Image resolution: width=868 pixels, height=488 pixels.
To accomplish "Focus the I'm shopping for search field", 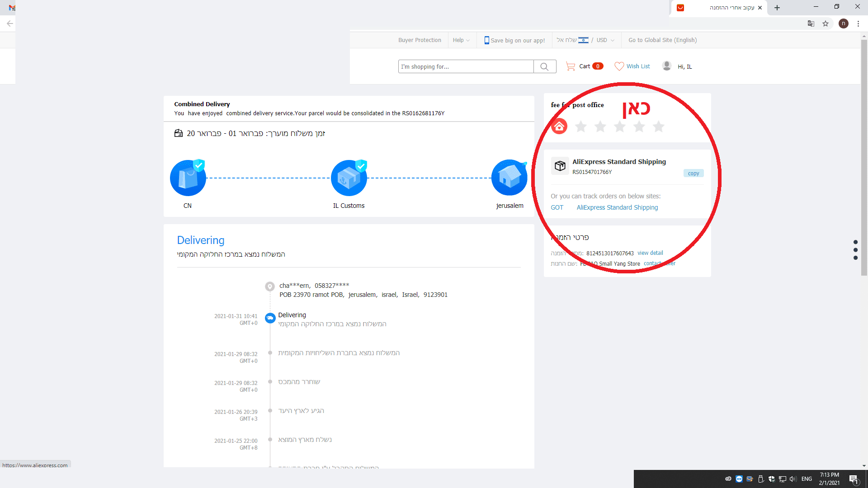I will point(466,66).
